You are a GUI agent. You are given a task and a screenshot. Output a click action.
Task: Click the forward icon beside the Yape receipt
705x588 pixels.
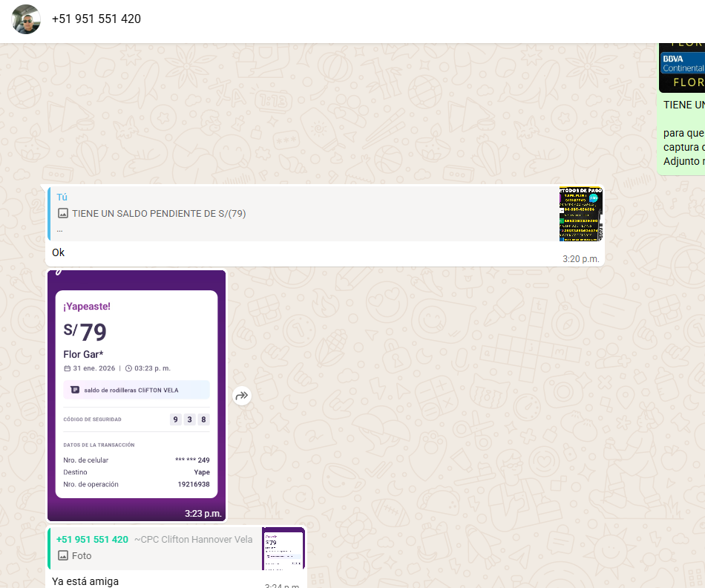point(241,396)
